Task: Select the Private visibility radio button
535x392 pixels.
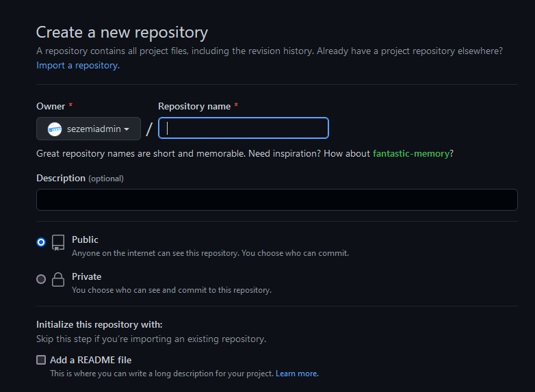Action: 41,279
